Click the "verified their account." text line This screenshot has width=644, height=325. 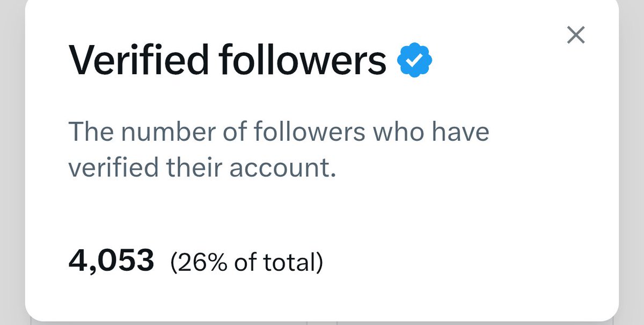(202, 169)
